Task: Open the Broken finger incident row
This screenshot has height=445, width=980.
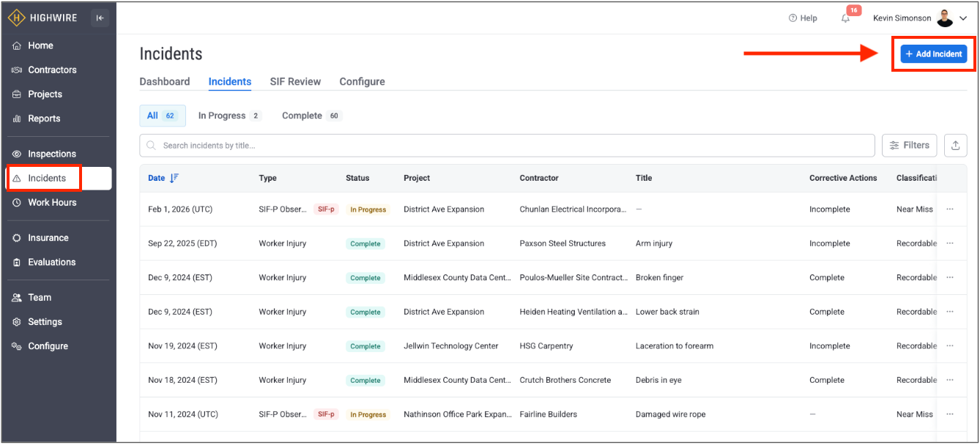Action: click(x=661, y=278)
